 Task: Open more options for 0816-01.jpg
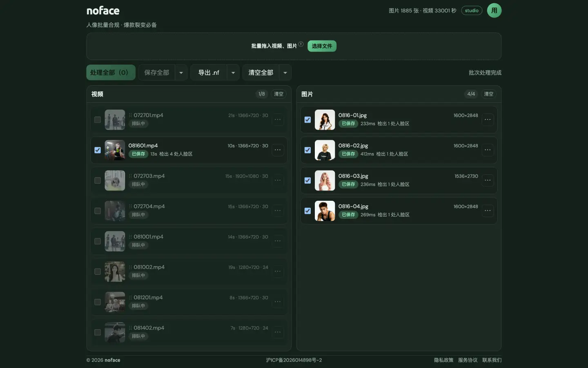(488, 120)
